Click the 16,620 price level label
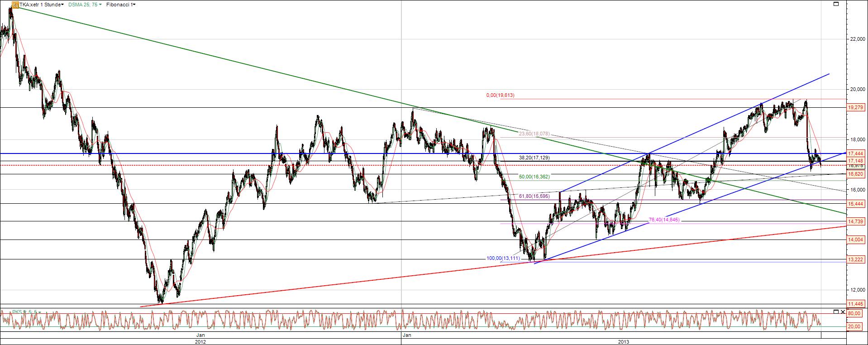868x345 pixels. coord(856,174)
